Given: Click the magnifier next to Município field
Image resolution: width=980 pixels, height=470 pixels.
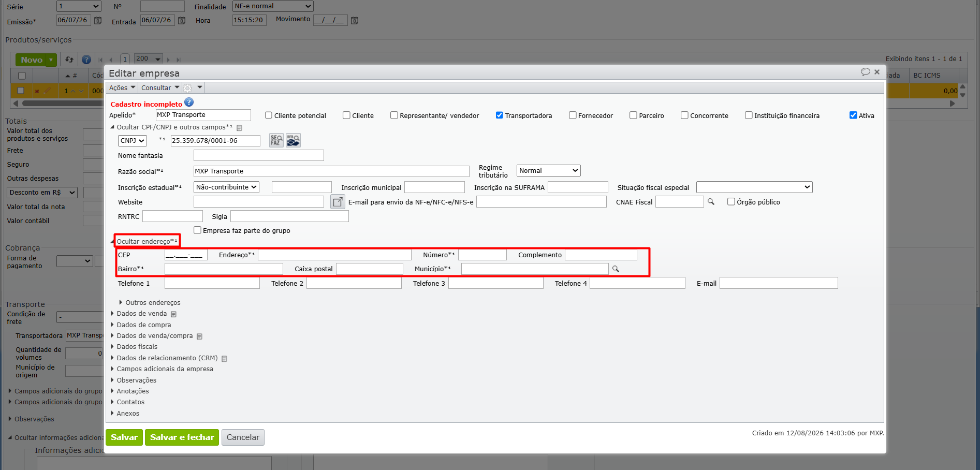Looking at the screenshot, I should pos(616,269).
